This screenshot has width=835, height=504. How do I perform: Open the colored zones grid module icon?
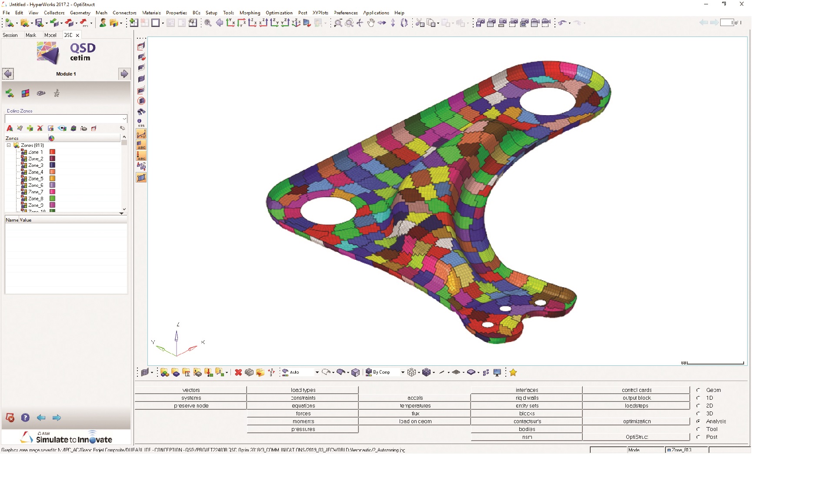pos(25,93)
